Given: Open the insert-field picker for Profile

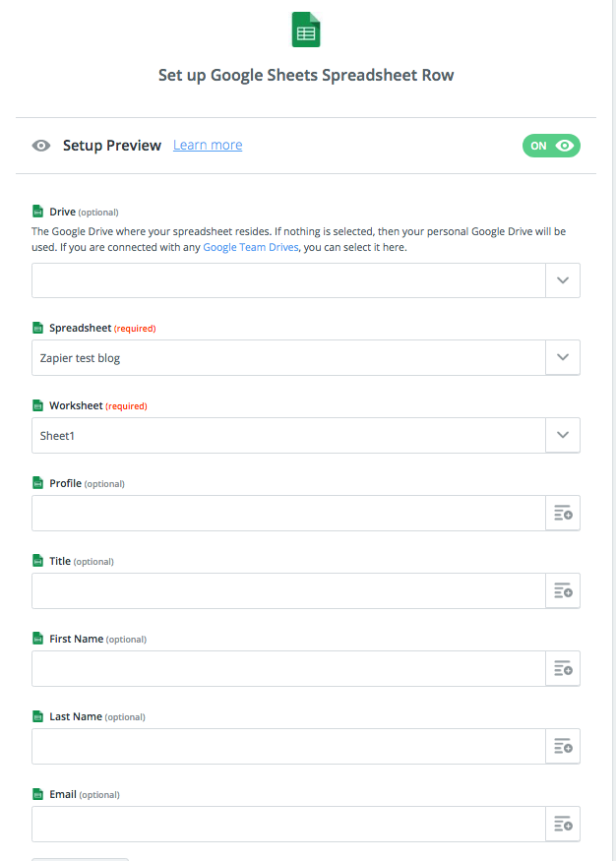Looking at the screenshot, I should click(562, 513).
